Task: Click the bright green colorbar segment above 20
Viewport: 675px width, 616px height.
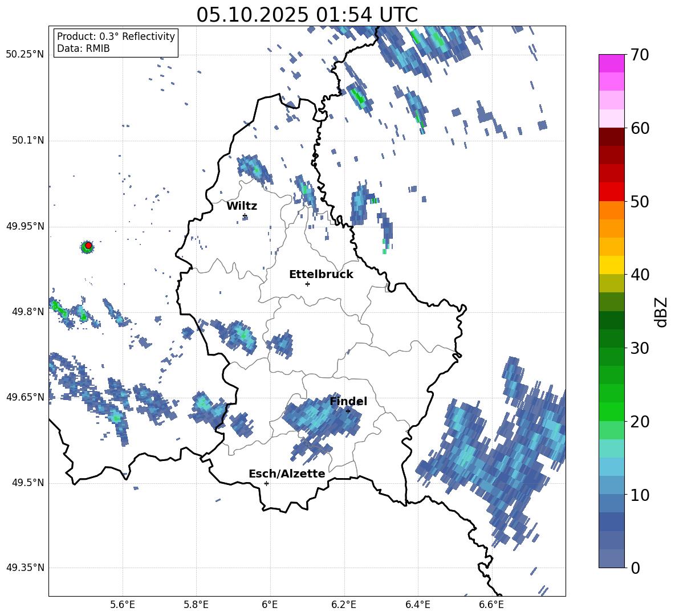Action: click(x=611, y=411)
